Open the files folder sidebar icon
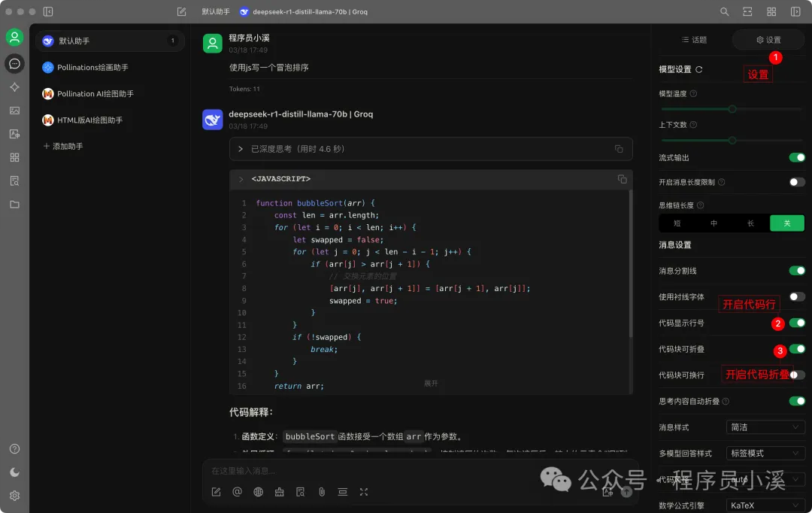The image size is (812, 513). click(x=14, y=204)
